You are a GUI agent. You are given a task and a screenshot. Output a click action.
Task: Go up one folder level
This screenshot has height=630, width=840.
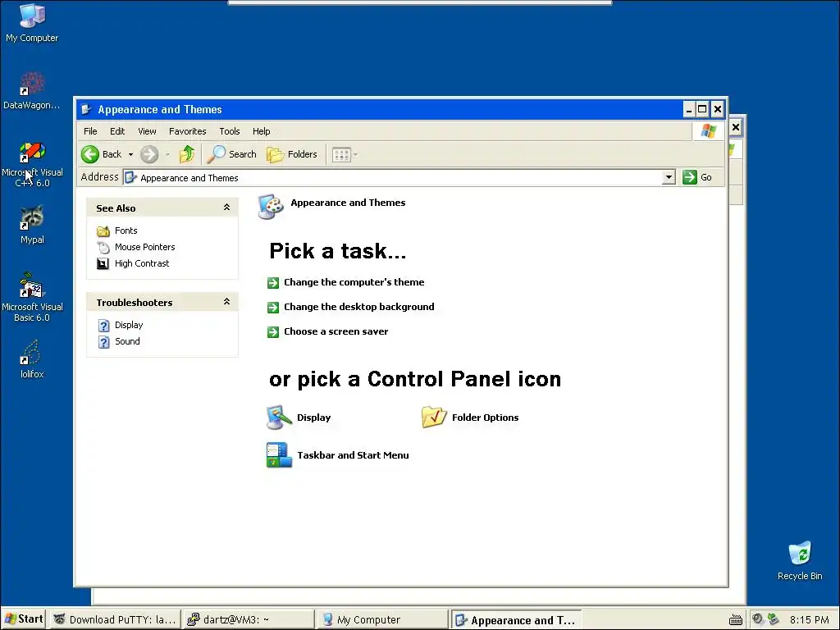(187, 154)
